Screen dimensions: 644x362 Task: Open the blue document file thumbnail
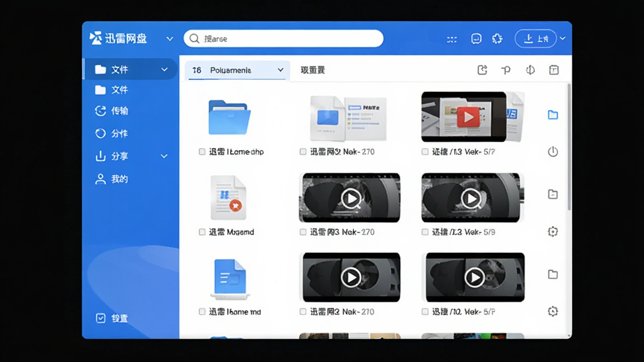tap(230, 278)
